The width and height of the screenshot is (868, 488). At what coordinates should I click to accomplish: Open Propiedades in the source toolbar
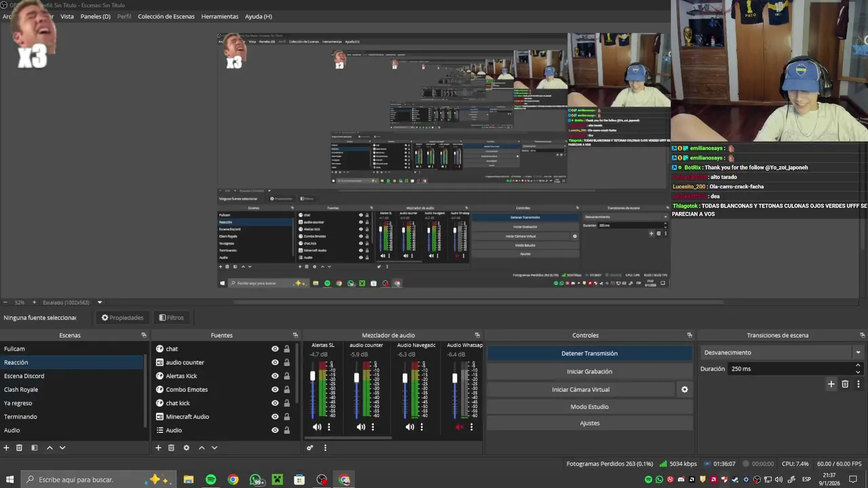(123, 317)
